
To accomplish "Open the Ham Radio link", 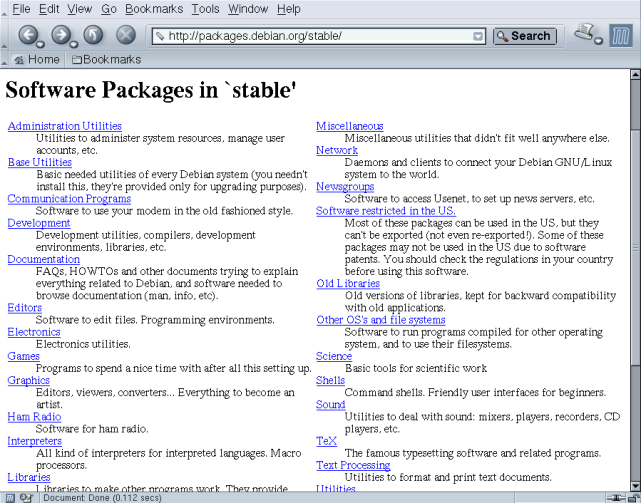I will pos(34,417).
